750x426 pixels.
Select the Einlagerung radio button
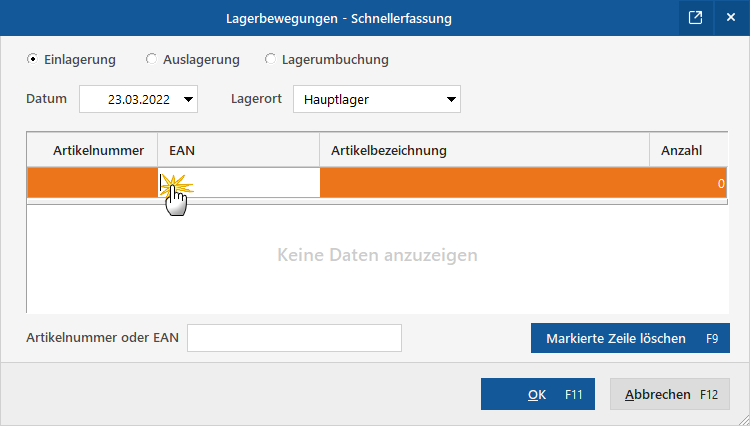pyautogui.click(x=33, y=59)
